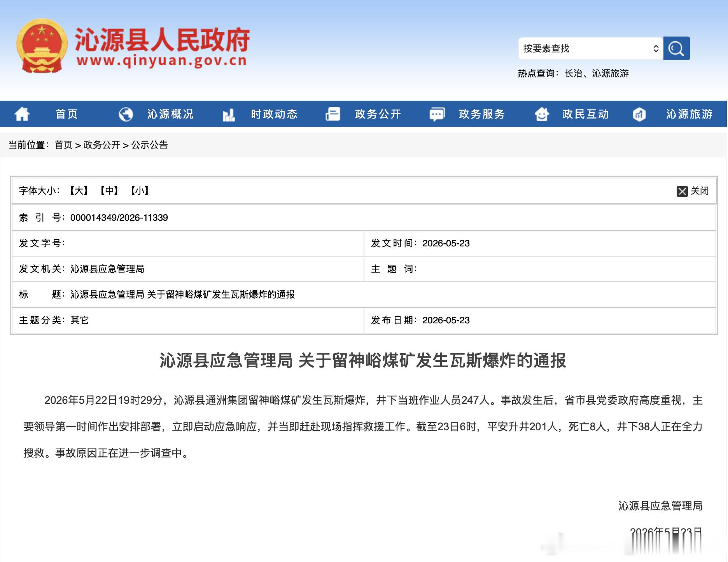
Task: Click the large article headline
Action: coord(363,360)
